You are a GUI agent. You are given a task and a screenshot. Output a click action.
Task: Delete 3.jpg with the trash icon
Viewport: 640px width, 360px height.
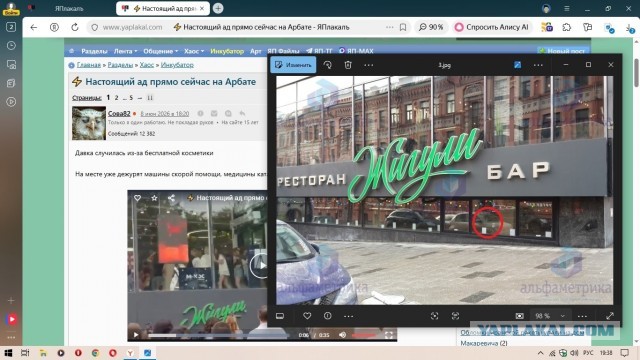(x=348, y=65)
